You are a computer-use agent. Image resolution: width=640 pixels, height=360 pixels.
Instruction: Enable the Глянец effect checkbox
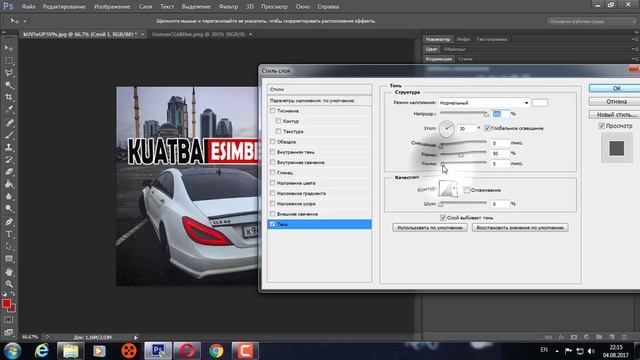(272, 173)
